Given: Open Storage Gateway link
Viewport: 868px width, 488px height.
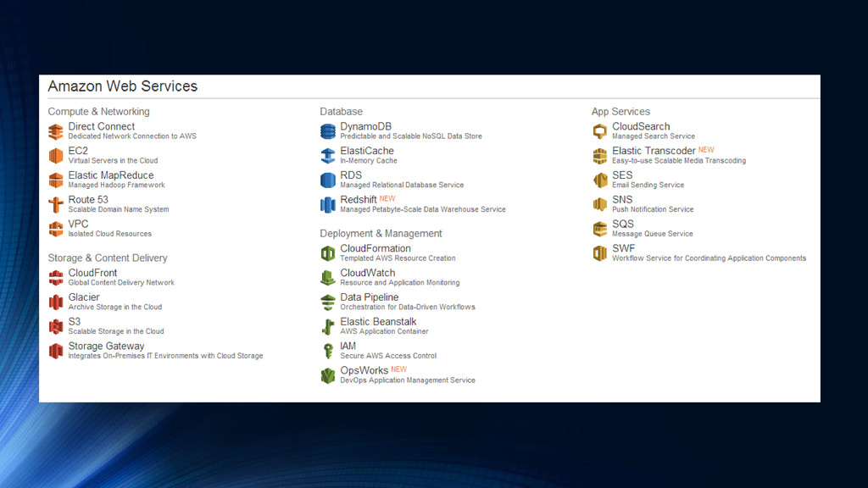Looking at the screenshot, I should point(106,346).
